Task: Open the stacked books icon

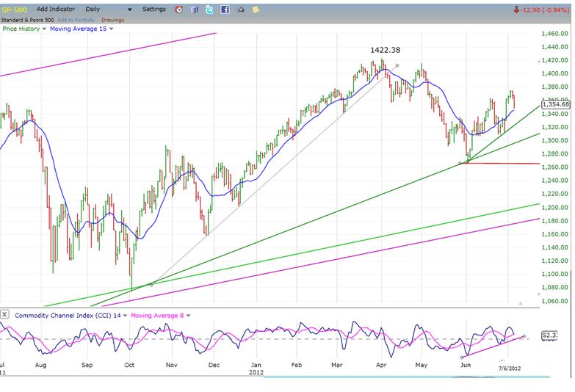Action: point(195,10)
